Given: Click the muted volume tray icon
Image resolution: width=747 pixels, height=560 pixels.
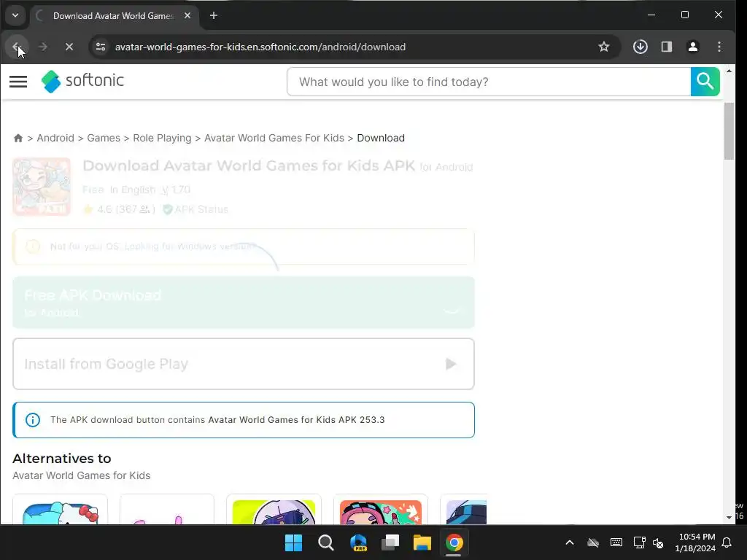Looking at the screenshot, I should 659,542.
